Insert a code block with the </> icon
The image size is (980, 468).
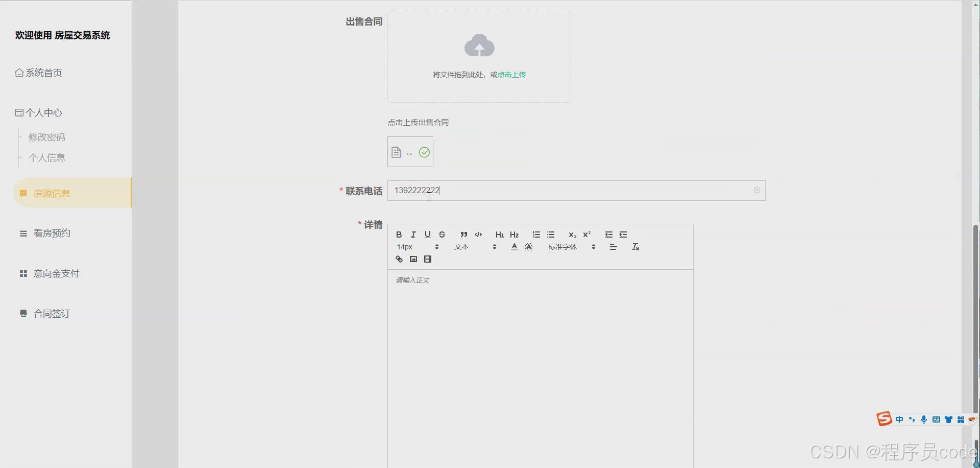[x=478, y=235]
